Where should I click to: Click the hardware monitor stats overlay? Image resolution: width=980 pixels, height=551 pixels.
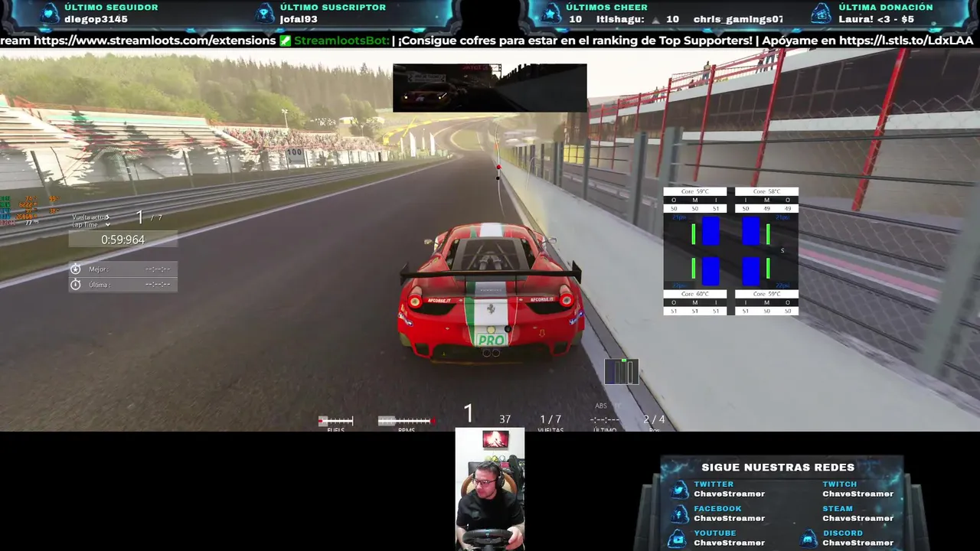(29, 210)
